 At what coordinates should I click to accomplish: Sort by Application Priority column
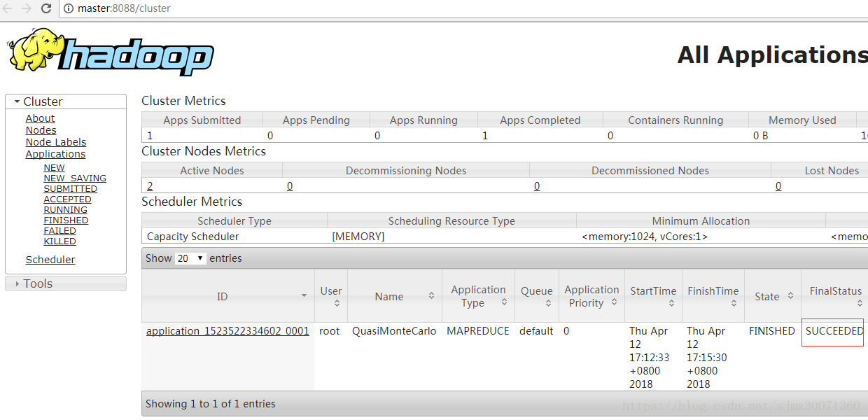coord(592,296)
